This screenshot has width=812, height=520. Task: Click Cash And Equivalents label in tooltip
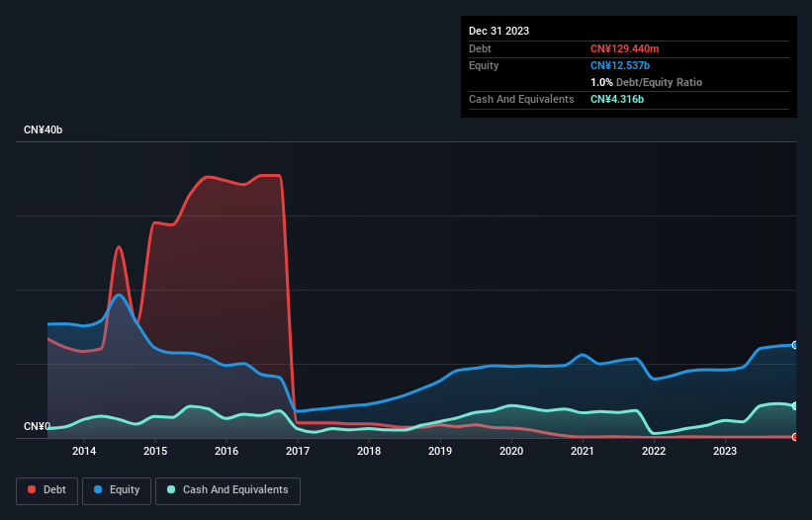point(521,99)
